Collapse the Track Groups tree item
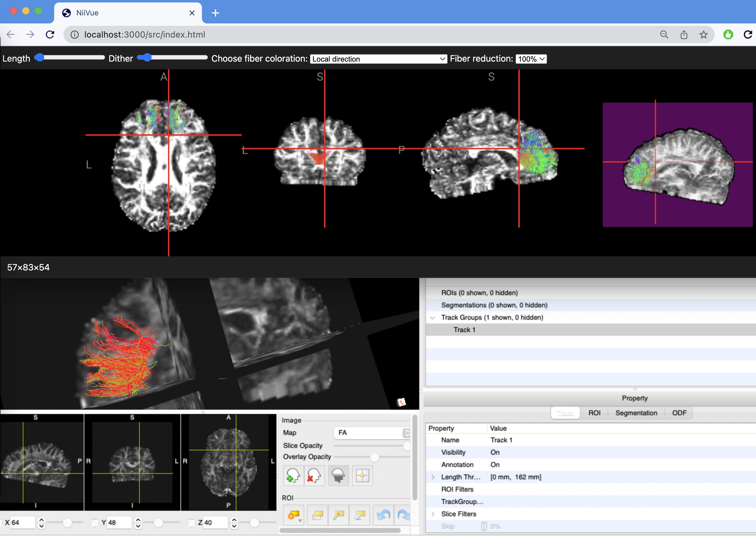 click(x=433, y=318)
